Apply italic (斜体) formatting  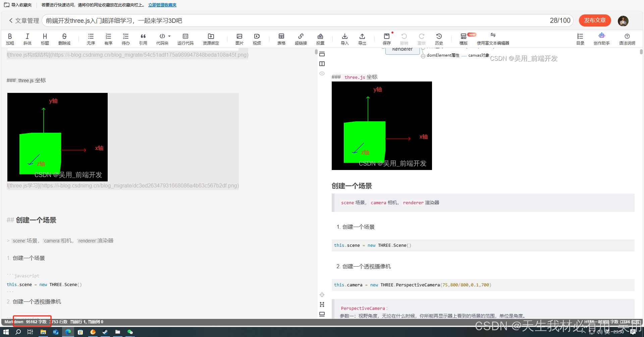pyautogui.click(x=28, y=39)
